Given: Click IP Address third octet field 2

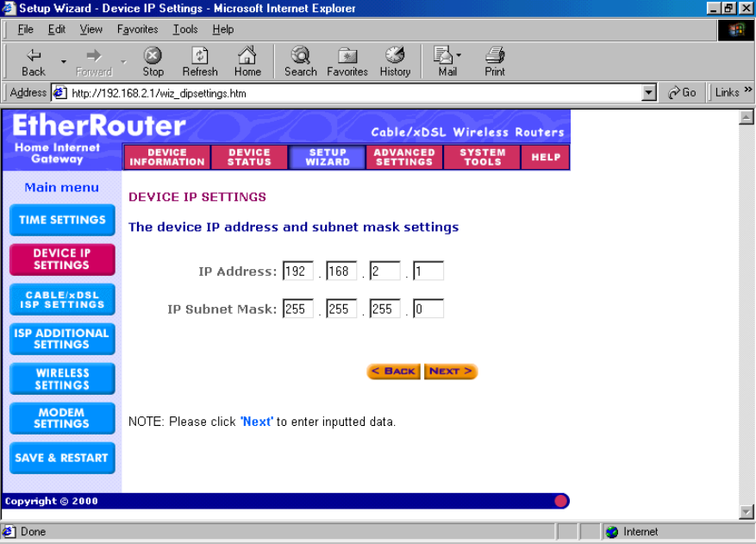Looking at the screenshot, I should (x=384, y=271).
